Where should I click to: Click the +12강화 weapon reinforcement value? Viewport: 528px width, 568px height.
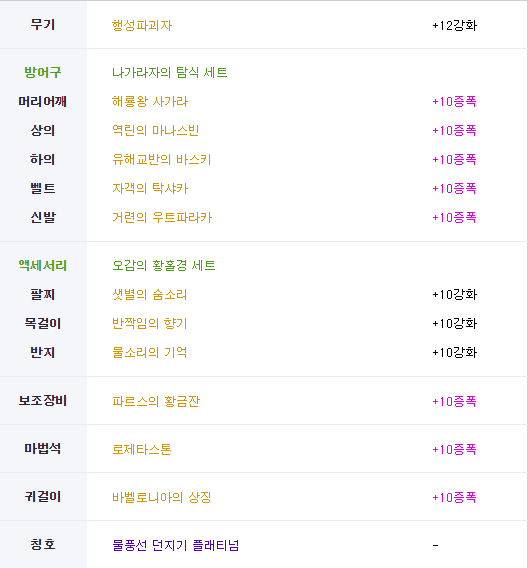454,25
